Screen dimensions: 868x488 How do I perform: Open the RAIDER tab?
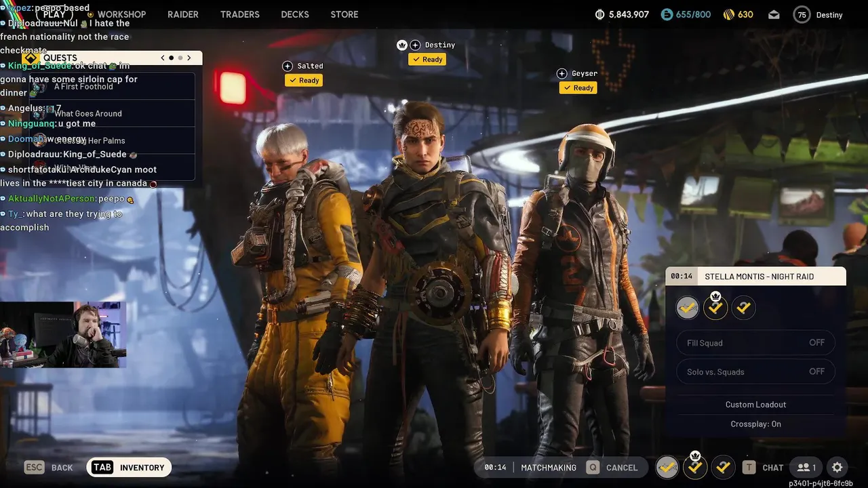pos(183,14)
